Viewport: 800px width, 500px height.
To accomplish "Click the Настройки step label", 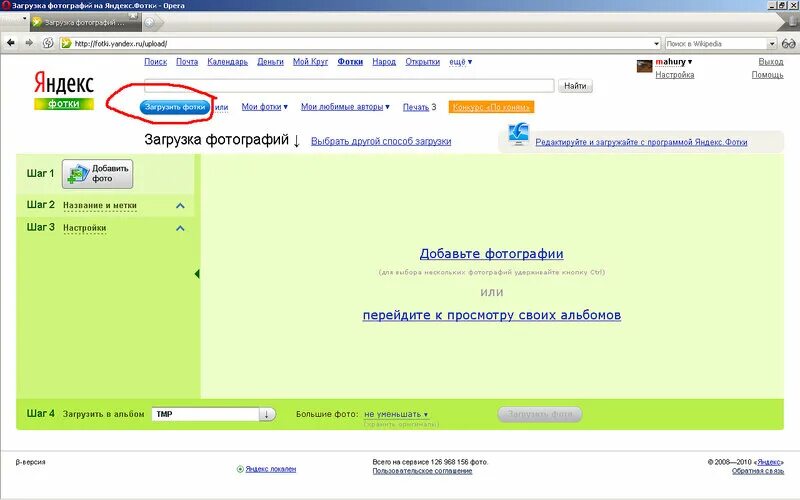I will (x=85, y=228).
